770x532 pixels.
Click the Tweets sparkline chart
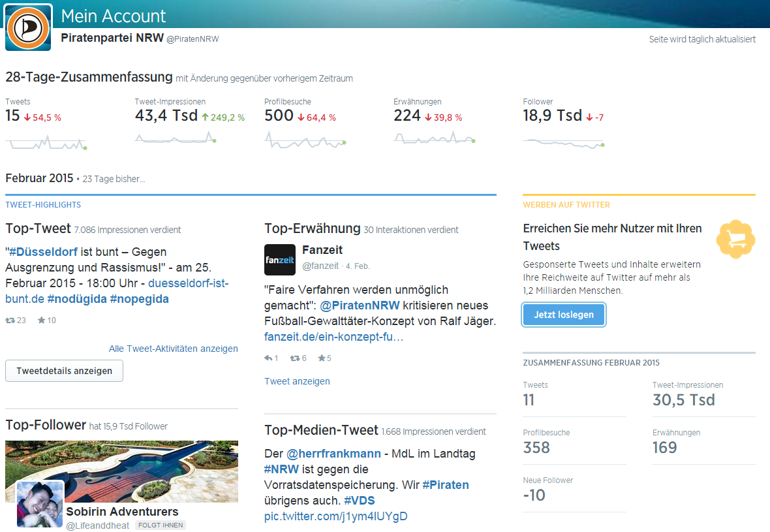pyautogui.click(x=46, y=142)
